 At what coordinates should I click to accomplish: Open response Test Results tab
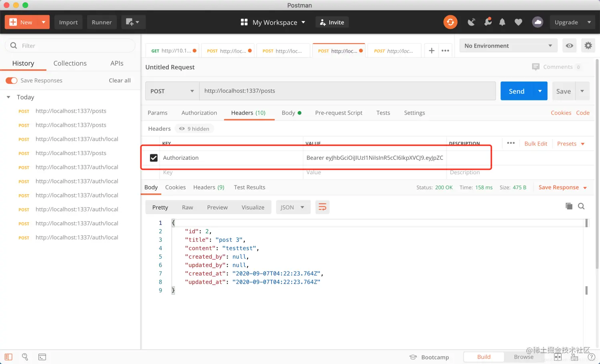coord(250,187)
